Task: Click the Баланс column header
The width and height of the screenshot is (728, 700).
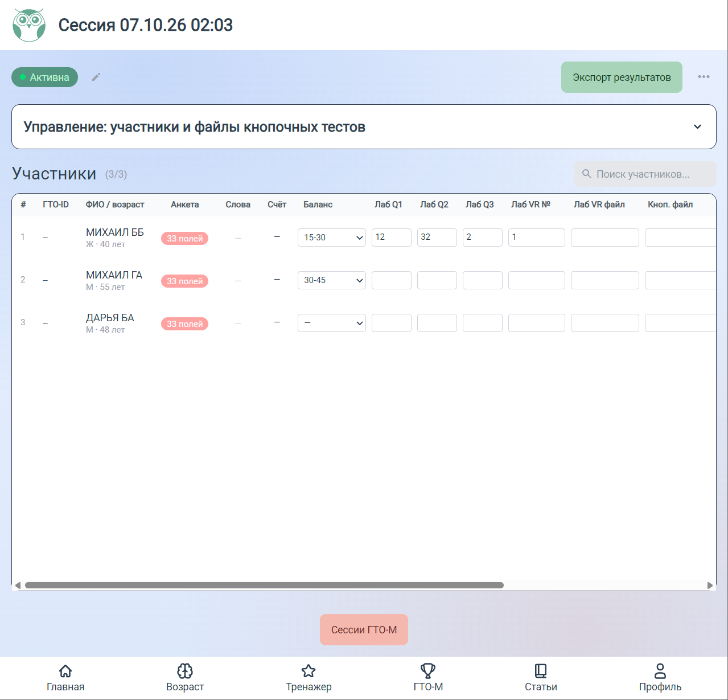Action: tap(318, 204)
